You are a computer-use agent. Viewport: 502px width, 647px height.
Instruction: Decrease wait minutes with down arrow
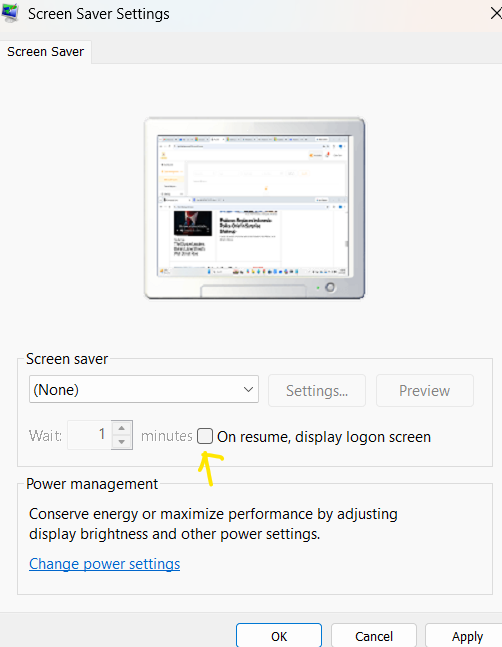(x=122, y=442)
